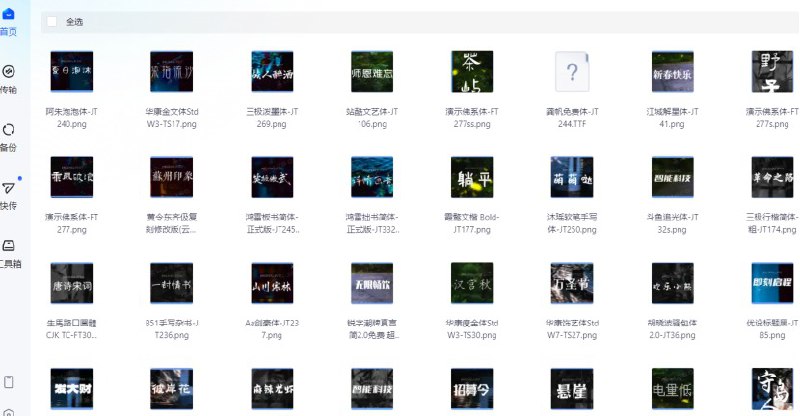Screen dimensions: 800x416
Task: Tick the 全选 select-all checkbox
Action: pyautogui.click(x=52, y=21)
